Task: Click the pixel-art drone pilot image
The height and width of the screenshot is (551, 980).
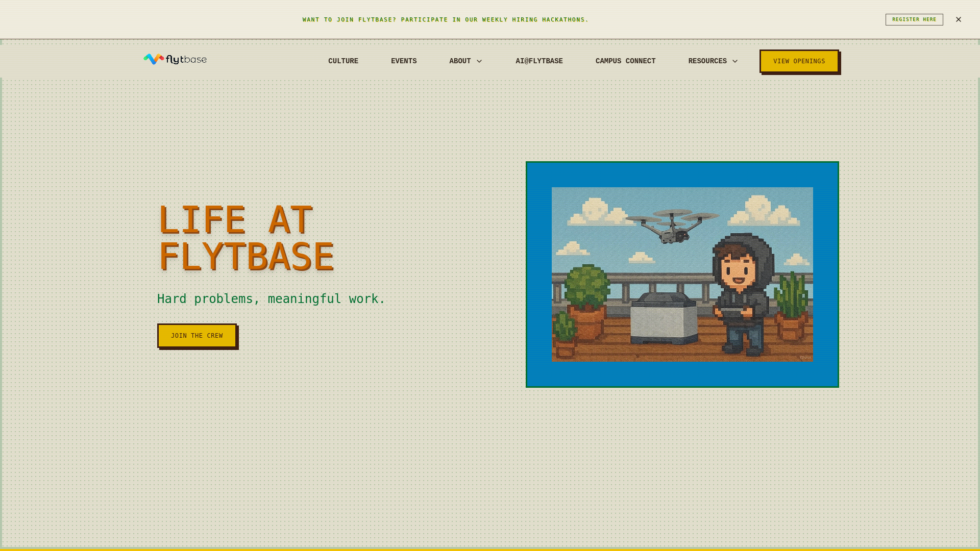Action: click(x=682, y=274)
